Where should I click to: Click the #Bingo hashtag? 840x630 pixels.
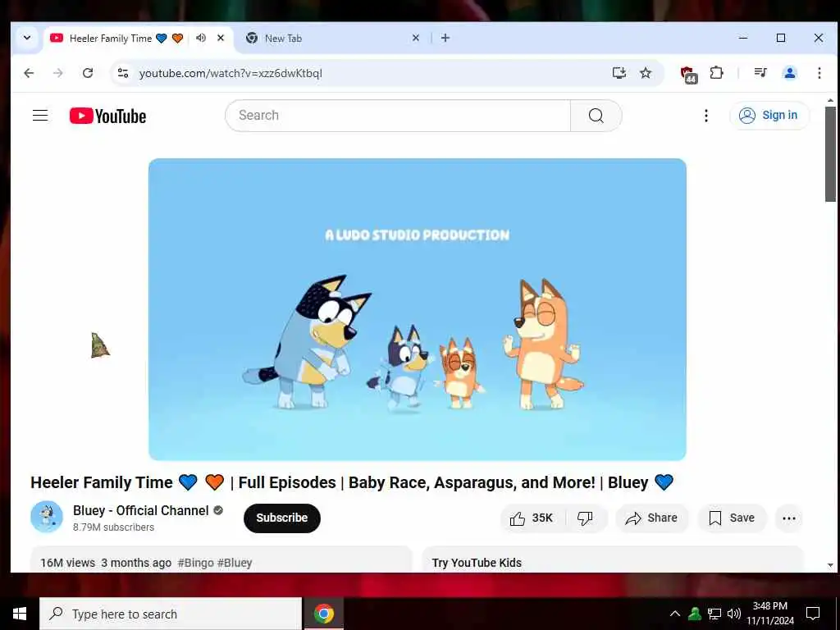coord(195,563)
